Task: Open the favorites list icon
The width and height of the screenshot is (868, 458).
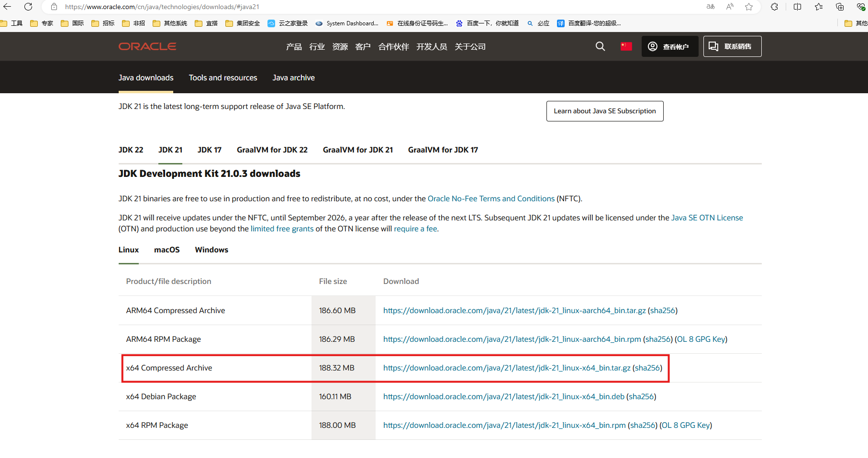Action: pyautogui.click(x=819, y=7)
